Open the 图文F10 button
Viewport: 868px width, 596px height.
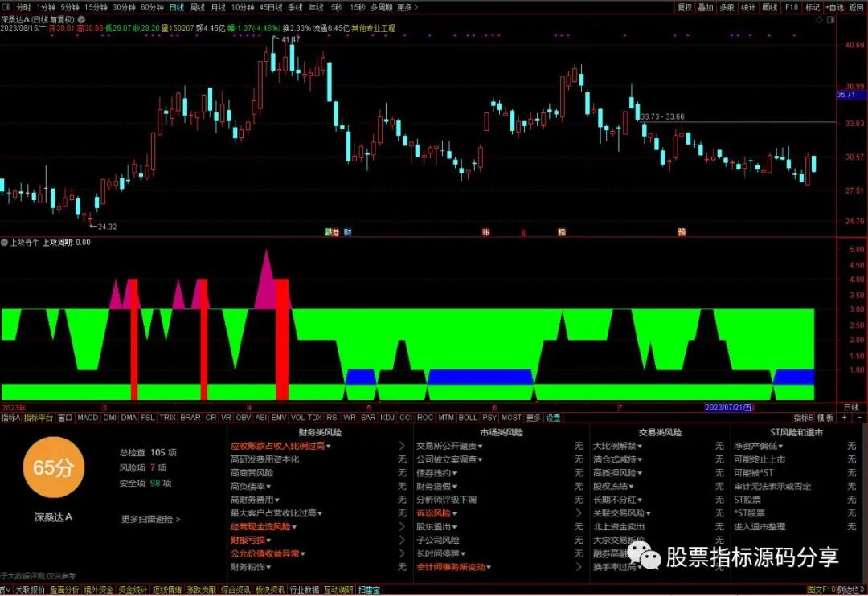tap(821, 590)
